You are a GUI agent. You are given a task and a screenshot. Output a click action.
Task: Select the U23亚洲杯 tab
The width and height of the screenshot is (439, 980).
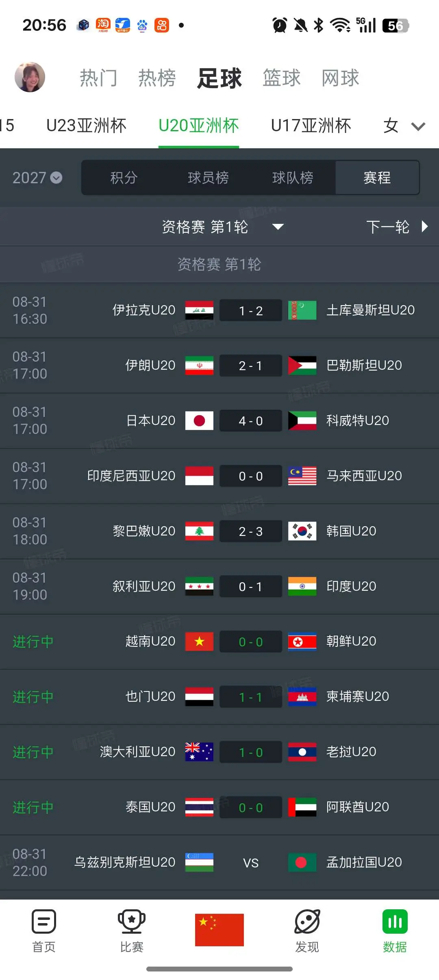(x=86, y=126)
